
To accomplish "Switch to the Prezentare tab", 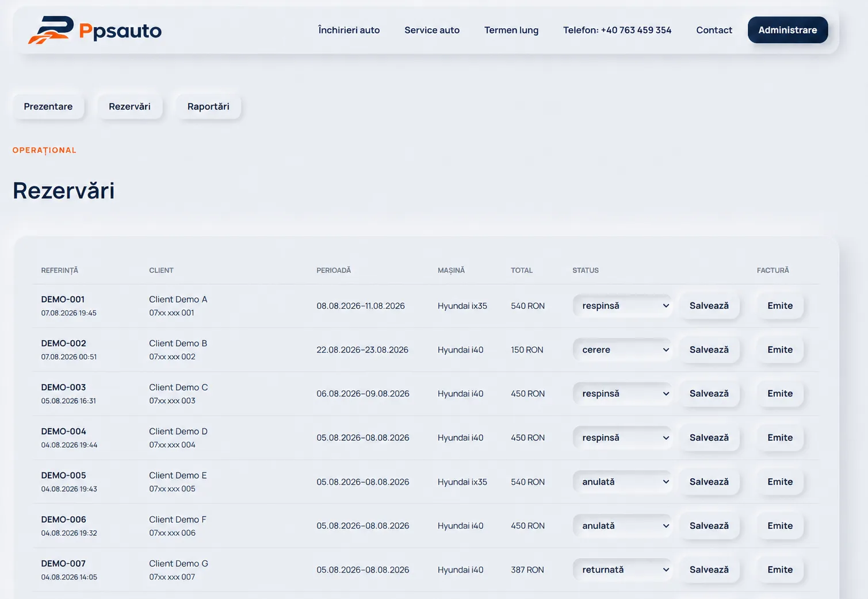I will pos(48,106).
